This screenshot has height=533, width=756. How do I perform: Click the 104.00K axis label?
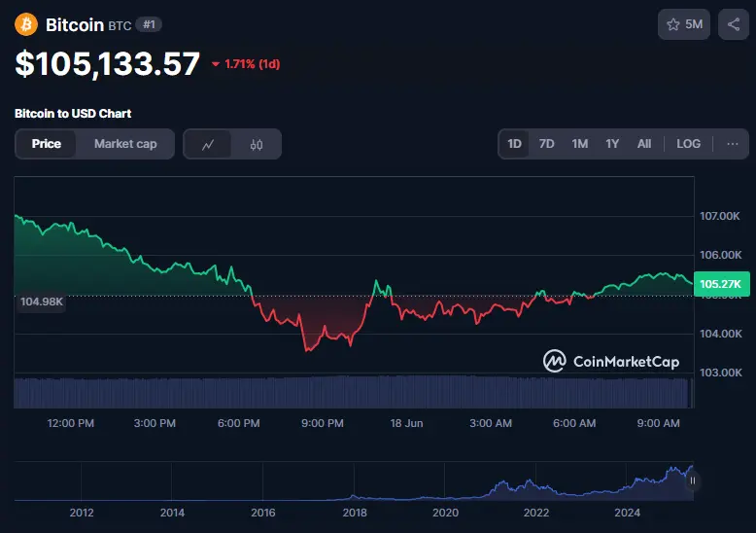click(x=720, y=334)
